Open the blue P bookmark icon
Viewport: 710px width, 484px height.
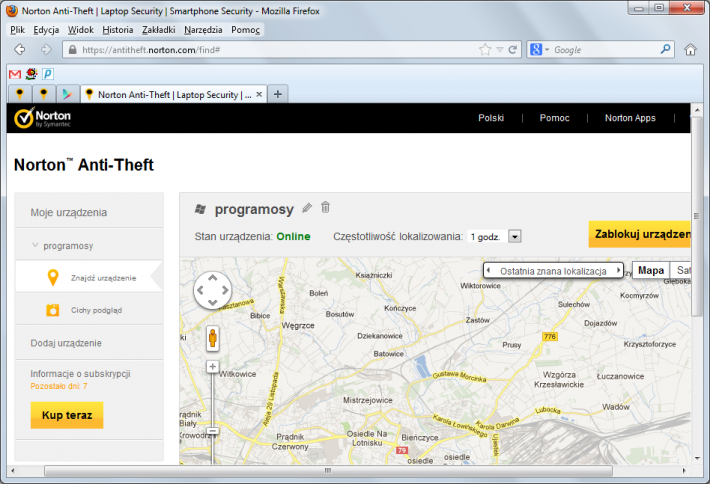(48, 73)
